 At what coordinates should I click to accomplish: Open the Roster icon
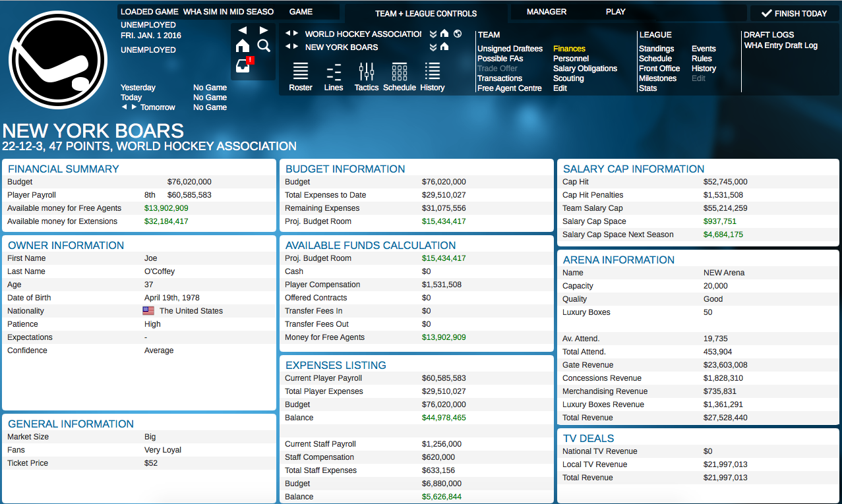(x=301, y=76)
